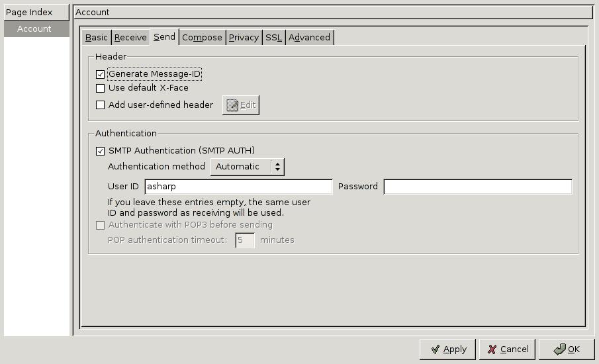
Task: Go to the Compose tab
Action: [202, 38]
